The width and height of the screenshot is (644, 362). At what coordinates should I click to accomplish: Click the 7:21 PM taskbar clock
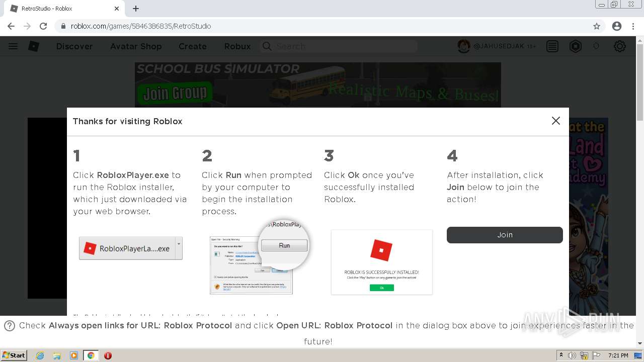coord(618,355)
